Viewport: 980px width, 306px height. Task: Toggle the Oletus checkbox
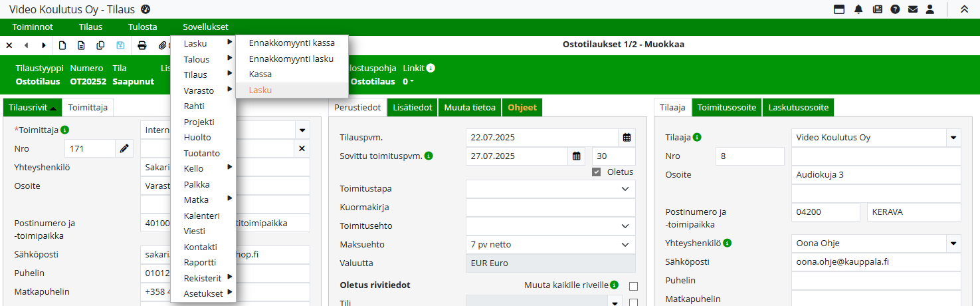597,172
